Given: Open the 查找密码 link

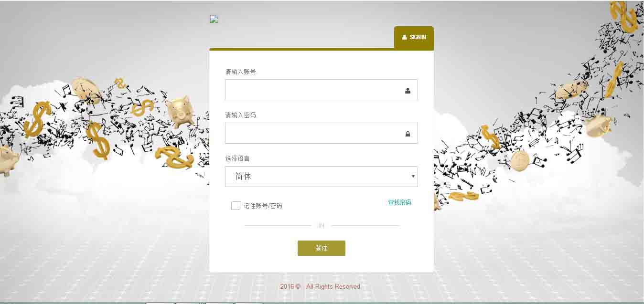Looking at the screenshot, I should [x=399, y=202].
